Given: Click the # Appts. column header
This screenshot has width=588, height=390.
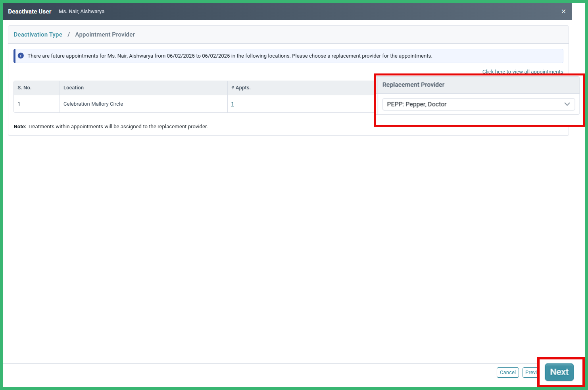Looking at the screenshot, I should tap(241, 87).
